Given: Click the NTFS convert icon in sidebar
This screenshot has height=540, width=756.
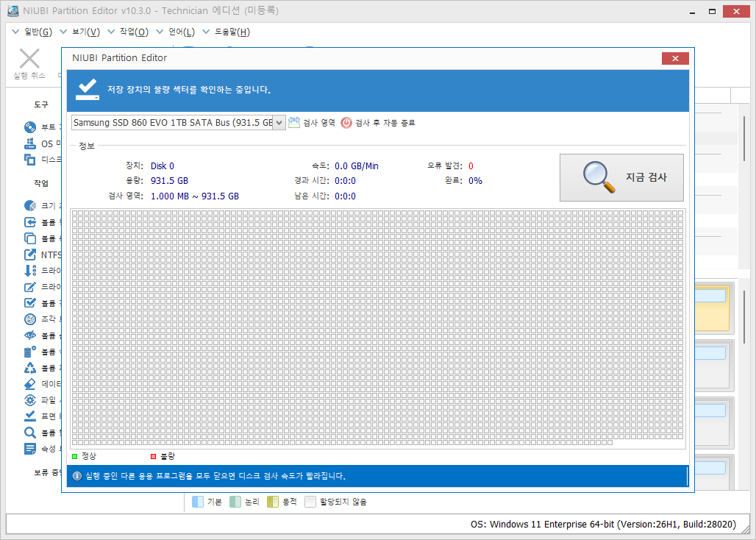Looking at the screenshot, I should coord(30,255).
